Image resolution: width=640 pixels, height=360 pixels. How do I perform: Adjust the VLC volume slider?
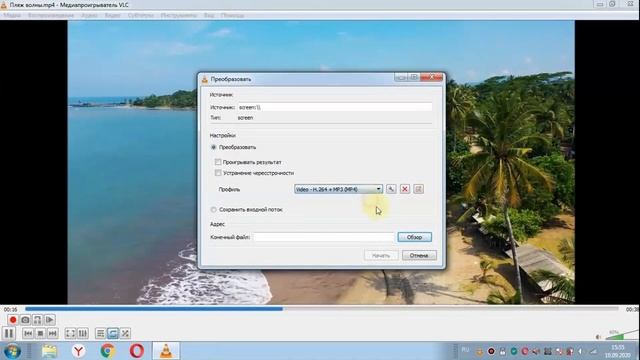click(622, 335)
